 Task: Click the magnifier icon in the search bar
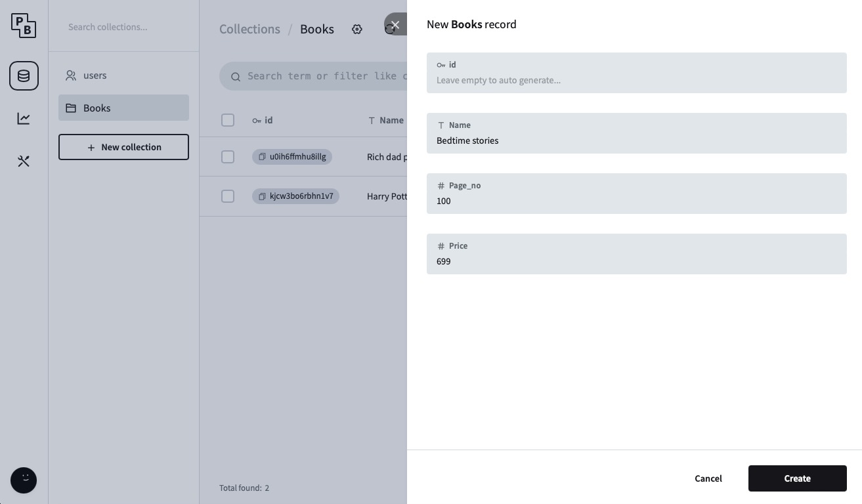click(236, 76)
